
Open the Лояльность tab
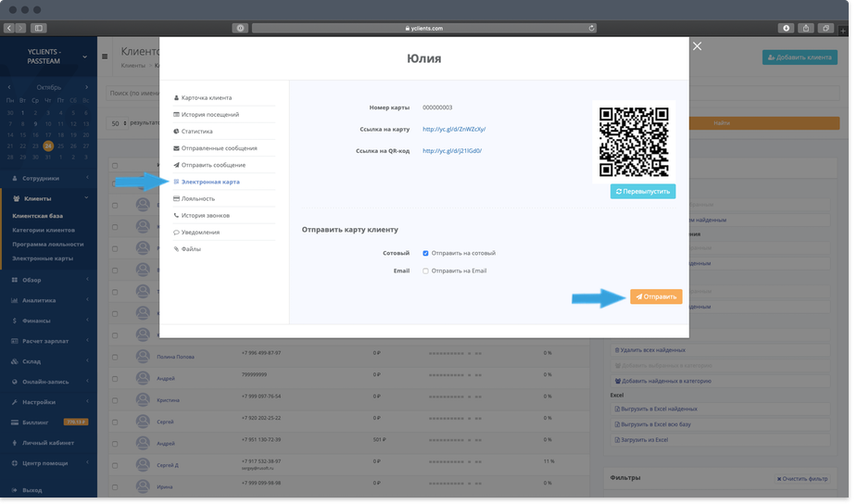click(194, 199)
